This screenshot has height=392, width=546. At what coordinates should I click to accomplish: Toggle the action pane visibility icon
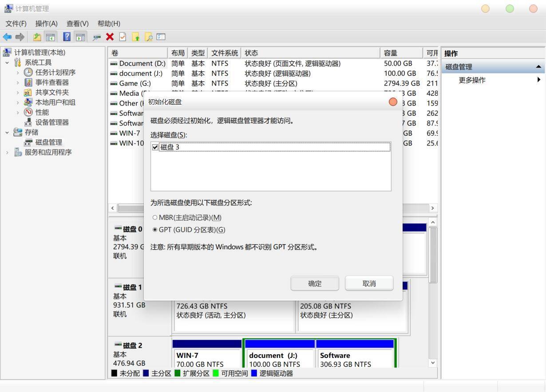pyautogui.click(x=80, y=37)
